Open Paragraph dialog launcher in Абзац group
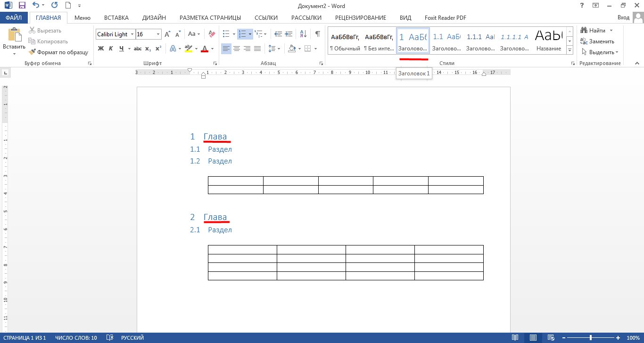644x343 pixels. pos(322,63)
